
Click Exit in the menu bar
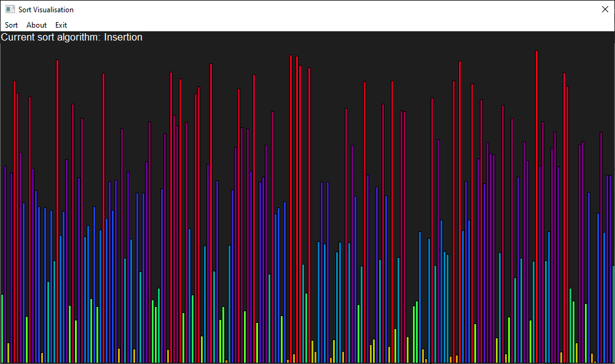61,25
